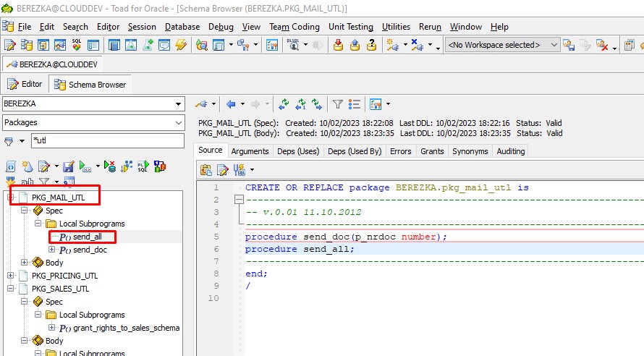Image resolution: width=644 pixels, height=356 pixels.
Task: Click the bulleted list icon in right panel toolbar
Action: tap(354, 104)
